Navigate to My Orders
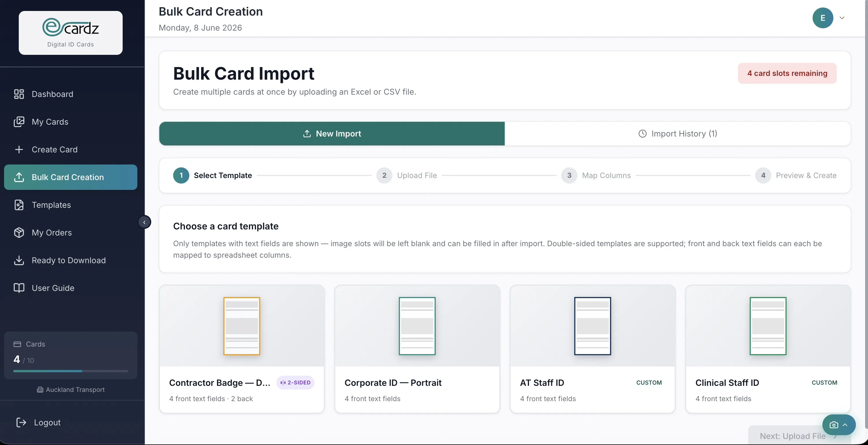Image resolution: width=868 pixels, height=445 pixels. click(x=71, y=232)
